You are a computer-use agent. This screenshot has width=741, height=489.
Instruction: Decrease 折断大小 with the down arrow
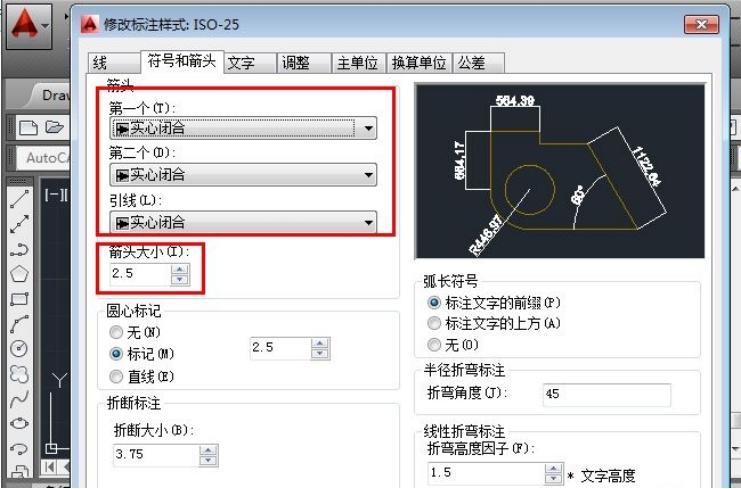coord(208,460)
